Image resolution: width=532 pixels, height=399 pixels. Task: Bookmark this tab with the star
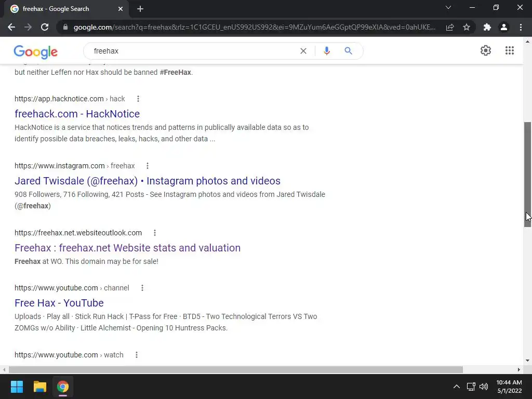click(x=467, y=27)
